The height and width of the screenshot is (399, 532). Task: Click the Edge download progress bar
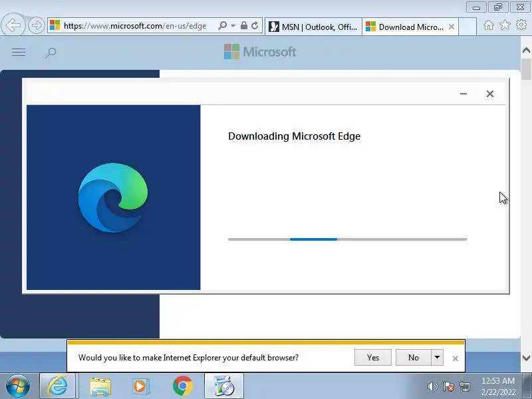click(347, 239)
